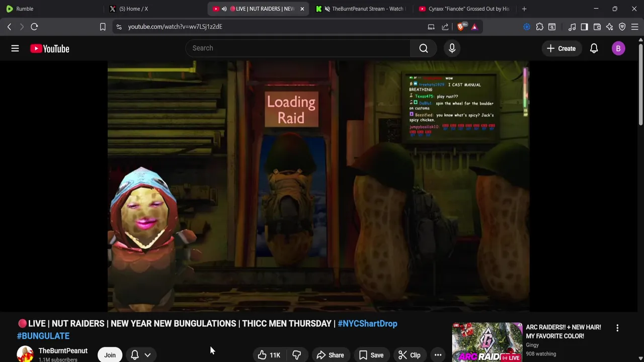Image resolution: width=644 pixels, height=362 pixels.
Task: Click the YouTube search box
Action: point(298,48)
